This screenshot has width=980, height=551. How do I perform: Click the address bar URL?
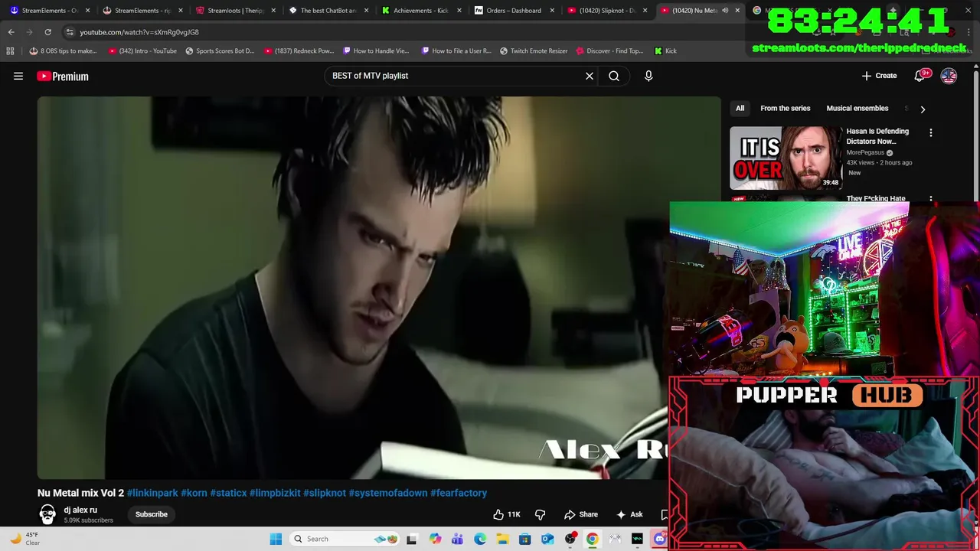click(139, 32)
